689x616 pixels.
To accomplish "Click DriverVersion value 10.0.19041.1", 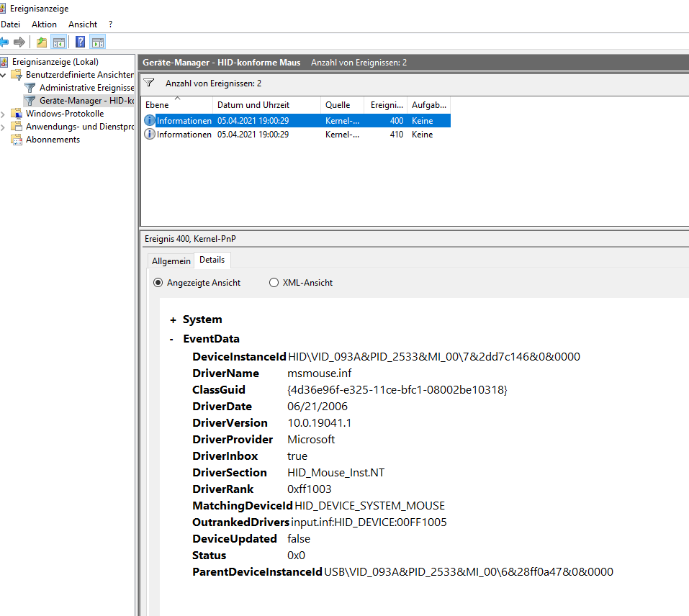I will tap(320, 423).
